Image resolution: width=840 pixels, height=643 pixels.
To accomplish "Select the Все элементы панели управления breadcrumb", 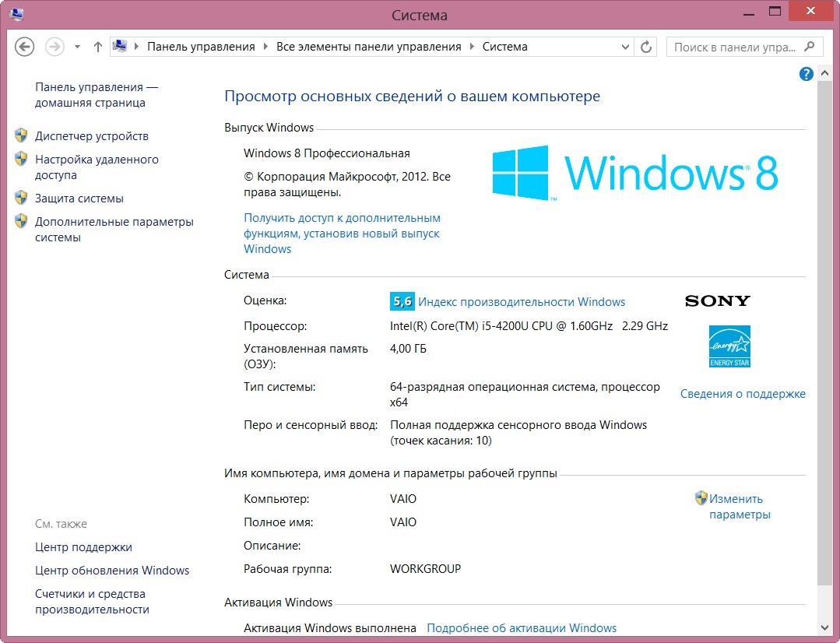I will pyautogui.click(x=369, y=47).
